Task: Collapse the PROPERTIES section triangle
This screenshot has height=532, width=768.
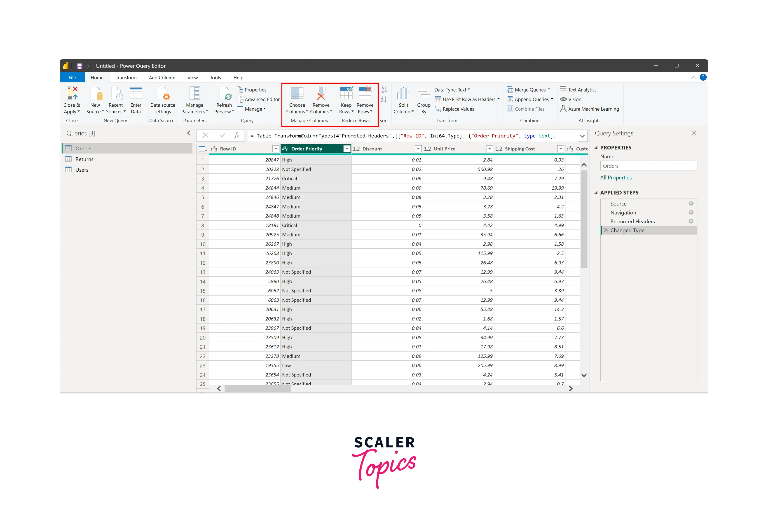Action: tap(596, 147)
